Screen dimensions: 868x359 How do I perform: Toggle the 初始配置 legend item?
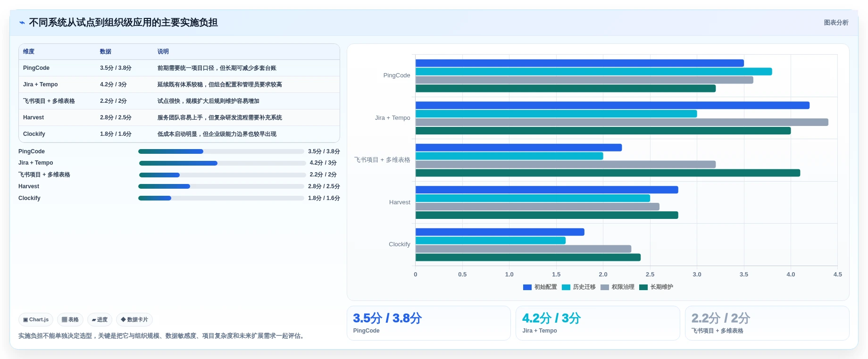point(540,287)
